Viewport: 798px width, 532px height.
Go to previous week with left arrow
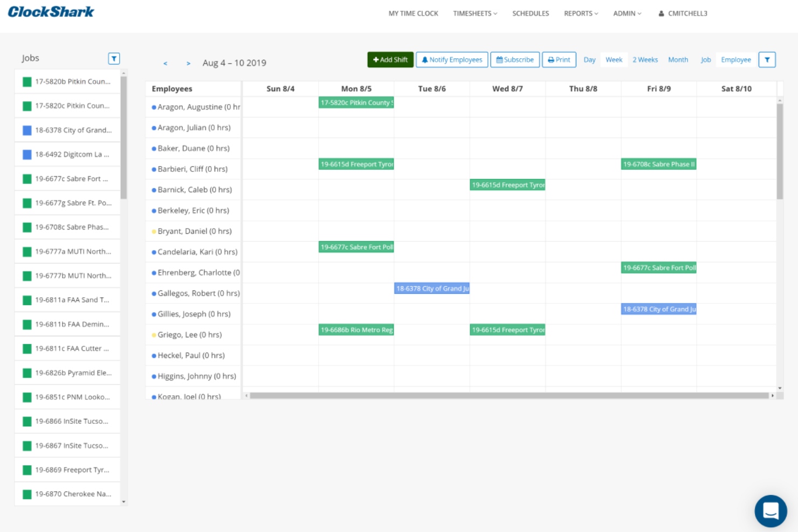pyautogui.click(x=166, y=64)
